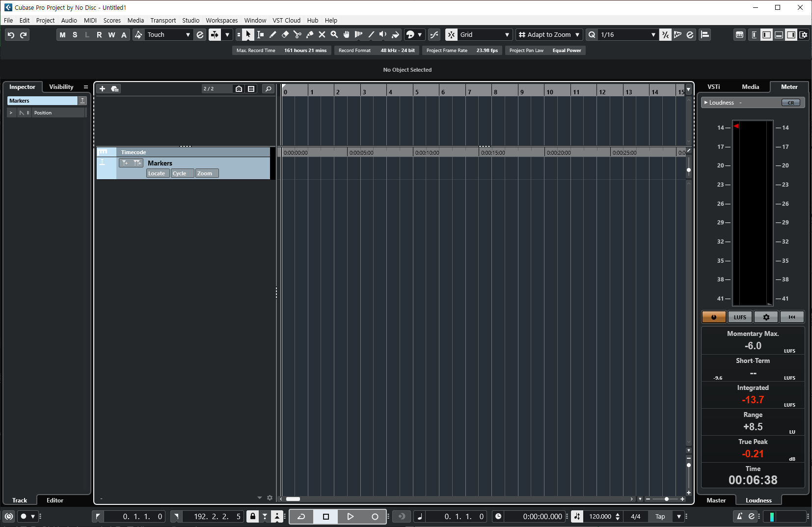Select the Range Selection tool
Screen dimensions: 812x527
click(x=261, y=35)
